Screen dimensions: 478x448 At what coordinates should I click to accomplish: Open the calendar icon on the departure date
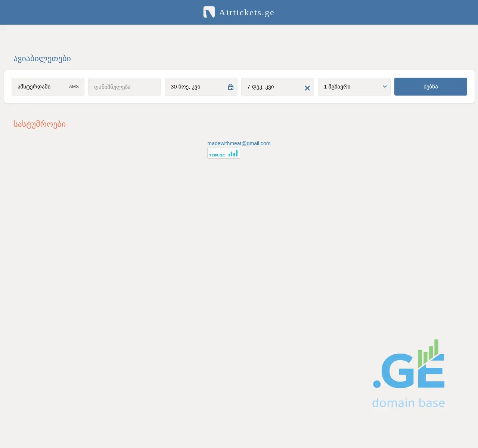click(x=230, y=87)
